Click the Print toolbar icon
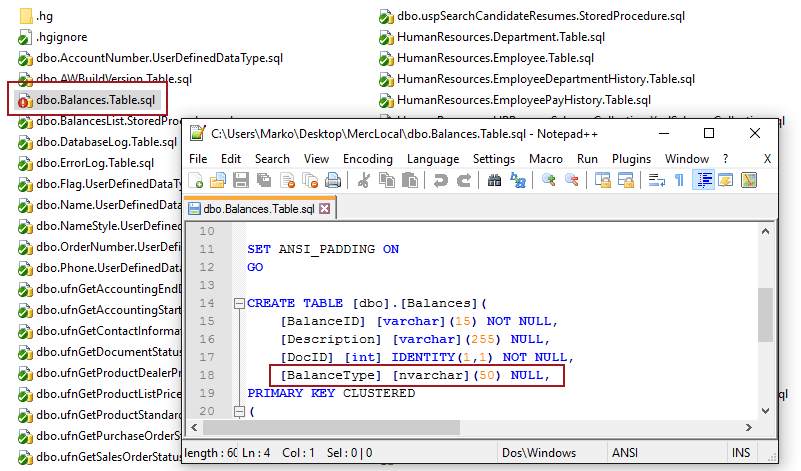The image size is (801, 471). click(x=333, y=180)
